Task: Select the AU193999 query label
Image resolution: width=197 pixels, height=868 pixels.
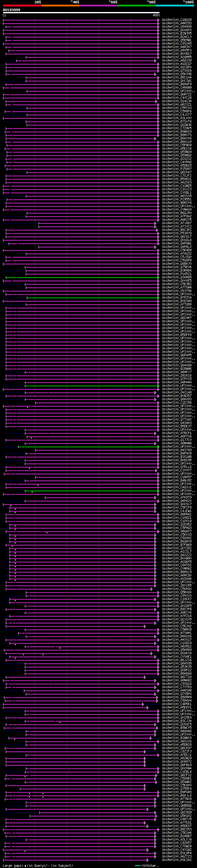Action: (11, 10)
